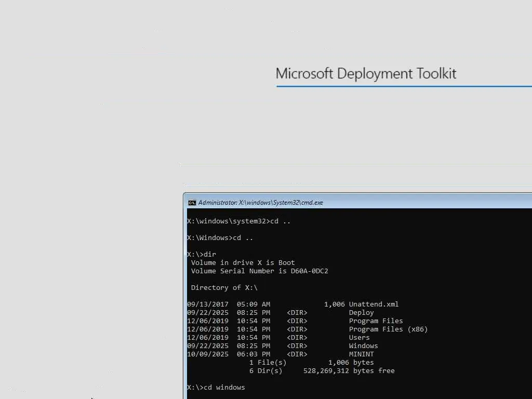Click the '1 File(s) 1,006 bytes' summary
The width and height of the screenshot is (532, 399).
(x=312, y=362)
